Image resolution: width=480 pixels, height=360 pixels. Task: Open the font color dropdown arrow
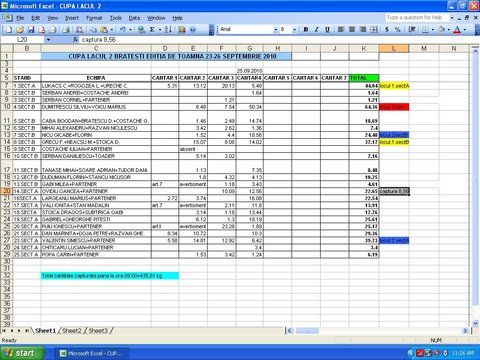coord(465,30)
